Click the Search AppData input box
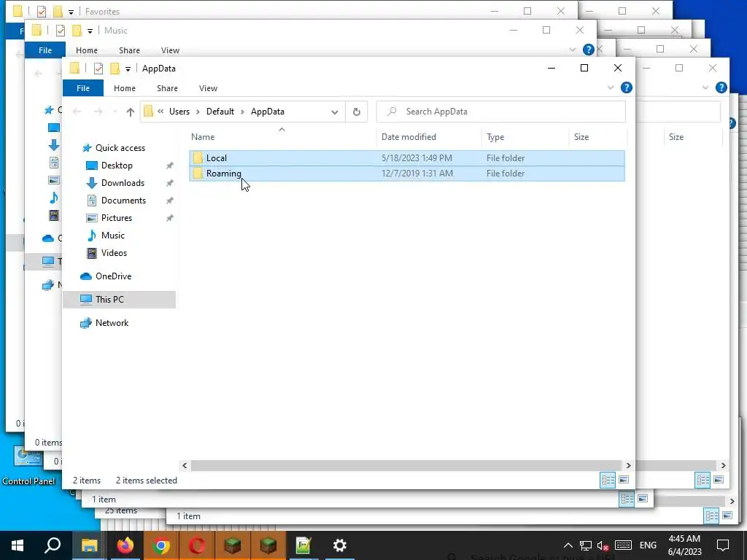The height and width of the screenshot is (560, 747). coord(500,112)
